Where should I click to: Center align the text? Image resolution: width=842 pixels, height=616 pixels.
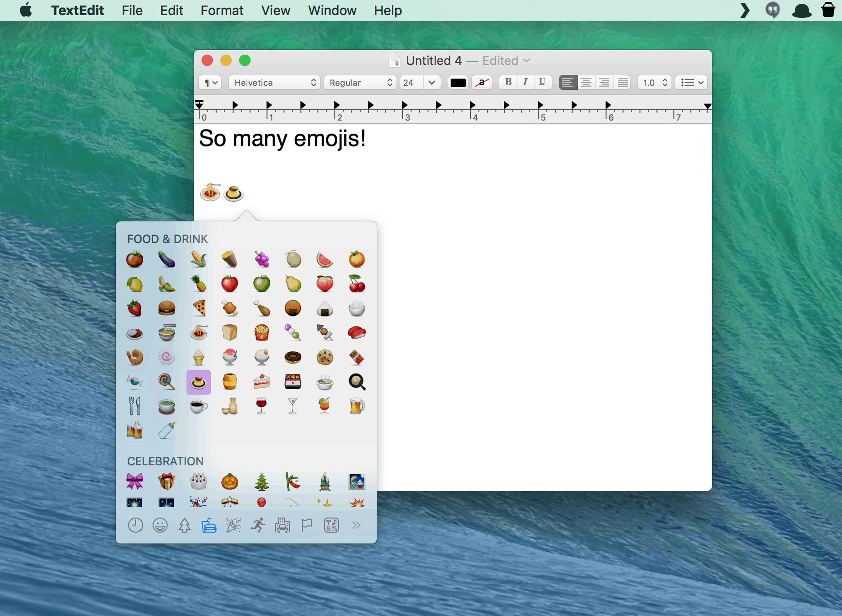(x=586, y=83)
